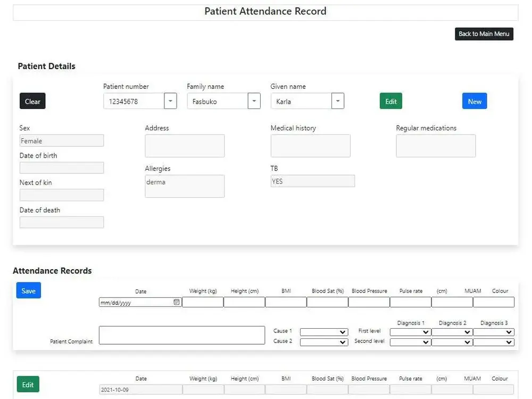Click the Address text area

pyautogui.click(x=185, y=146)
